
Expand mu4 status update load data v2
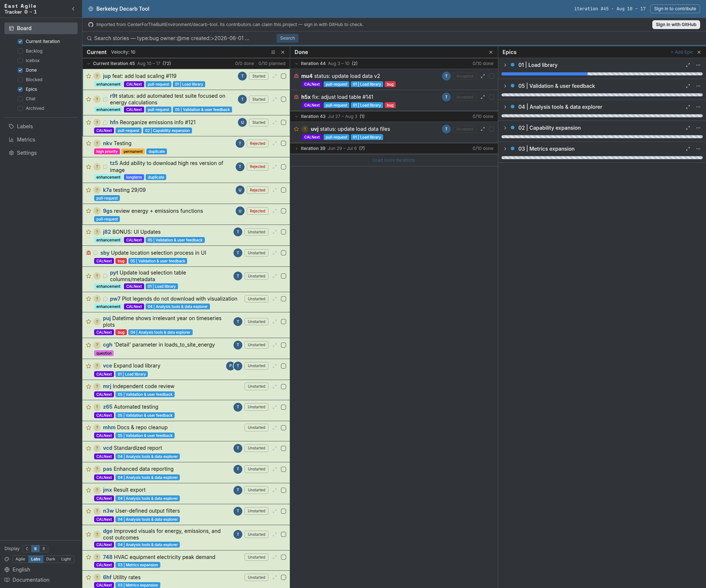[483, 76]
